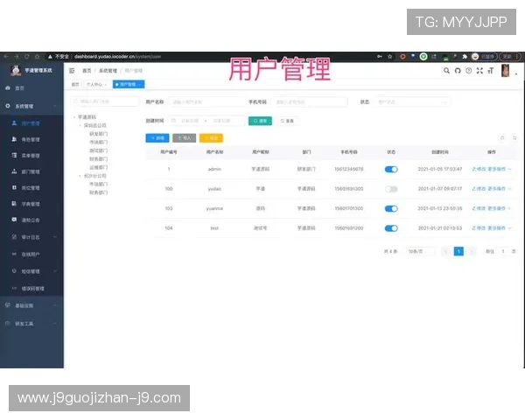Click the browser reload icon

(27, 57)
